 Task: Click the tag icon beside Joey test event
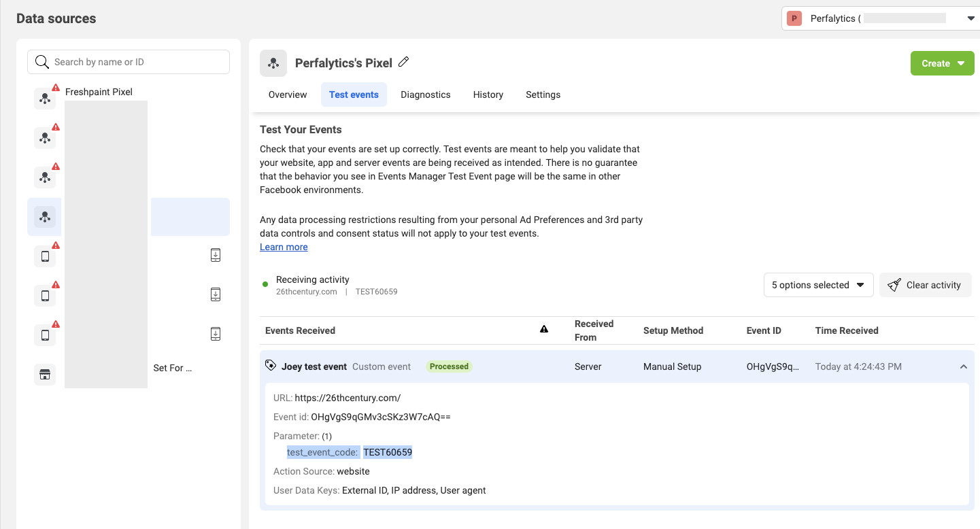[271, 366]
